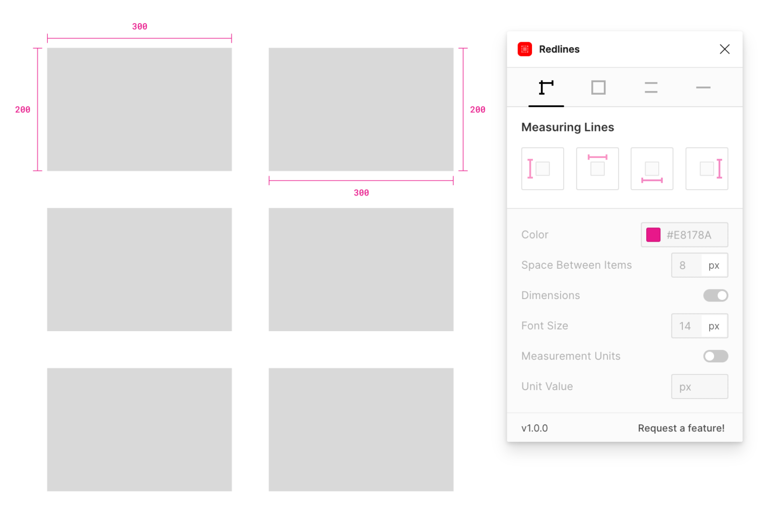Select the top-left rectangle with dimension labels
The width and height of the screenshot is (773, 532).
tap(139, 109)
